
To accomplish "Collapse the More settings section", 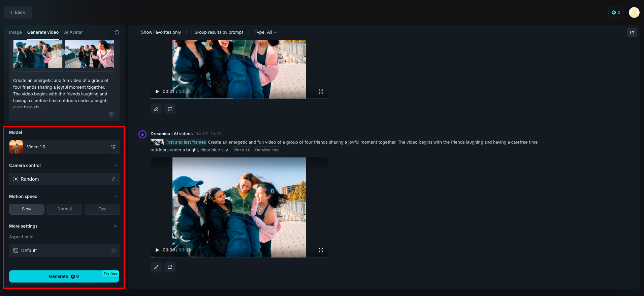I will coord(116,226).
